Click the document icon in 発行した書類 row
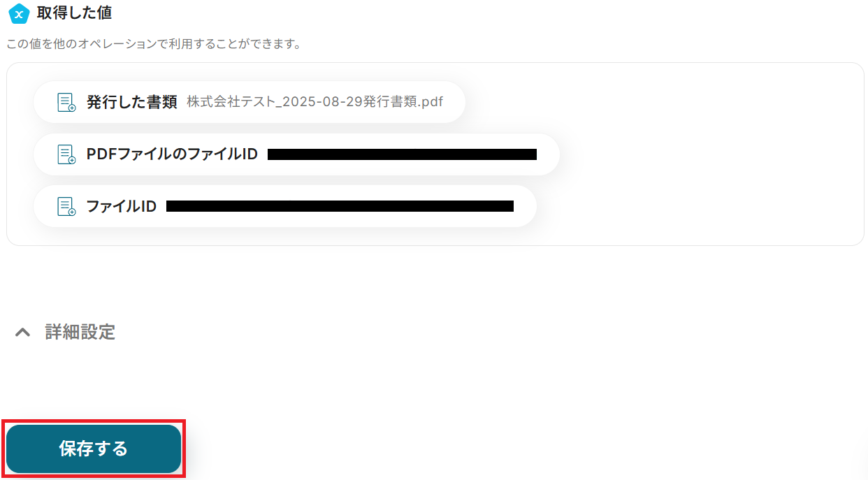 [x=66, y=102]
